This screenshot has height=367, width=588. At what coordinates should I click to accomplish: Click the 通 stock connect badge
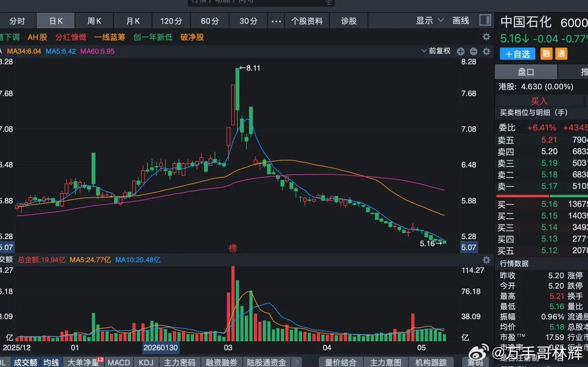561,54
